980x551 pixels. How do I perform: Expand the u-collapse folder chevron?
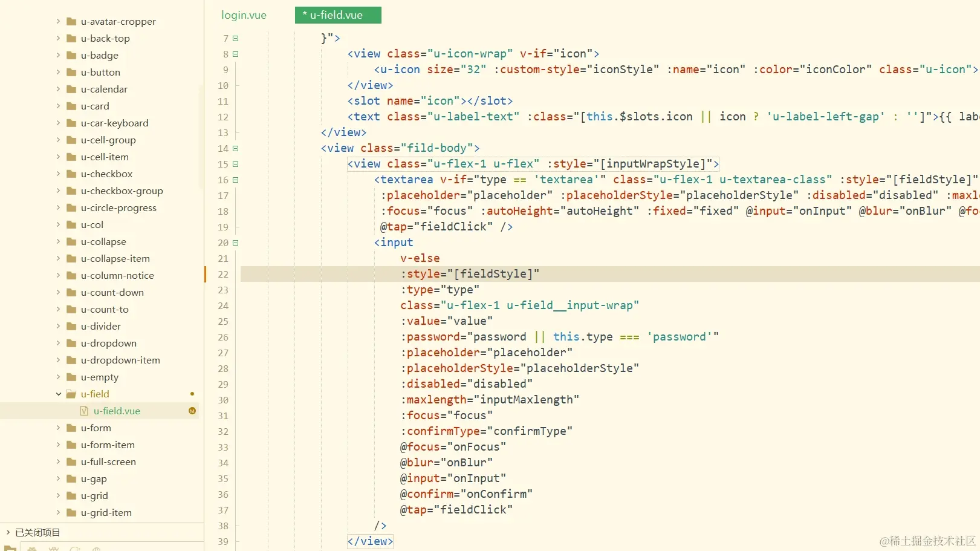click(59, 242)
